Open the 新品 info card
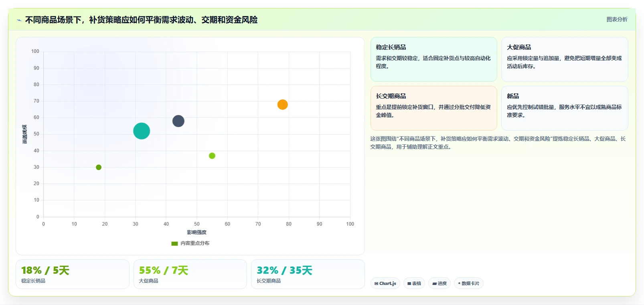 click(565, 108)
